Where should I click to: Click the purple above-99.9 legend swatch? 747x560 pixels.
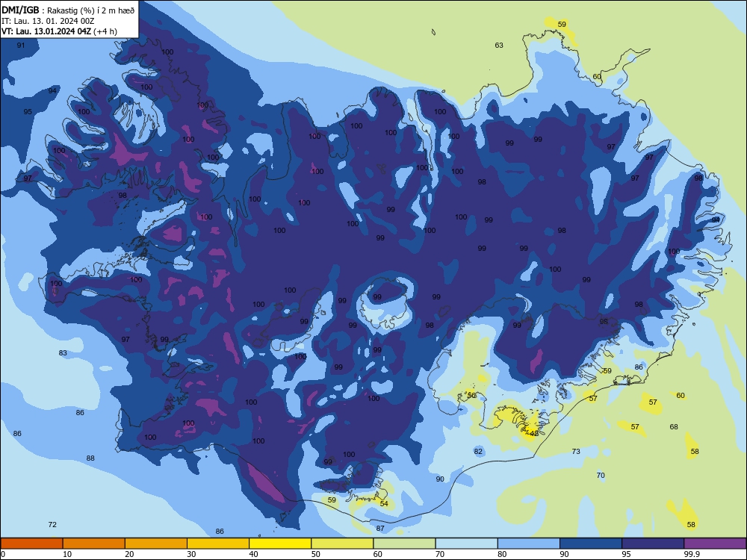pos(715,544)
